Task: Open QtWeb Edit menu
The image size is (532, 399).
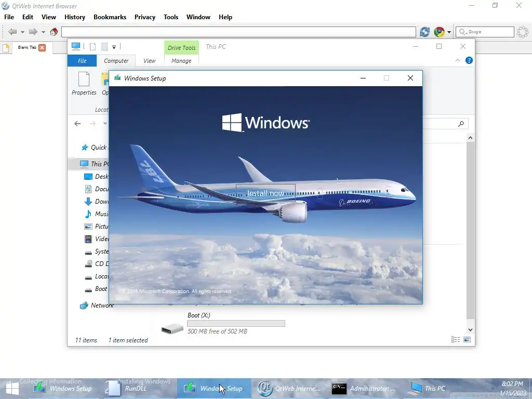Action: click(28, 17)
